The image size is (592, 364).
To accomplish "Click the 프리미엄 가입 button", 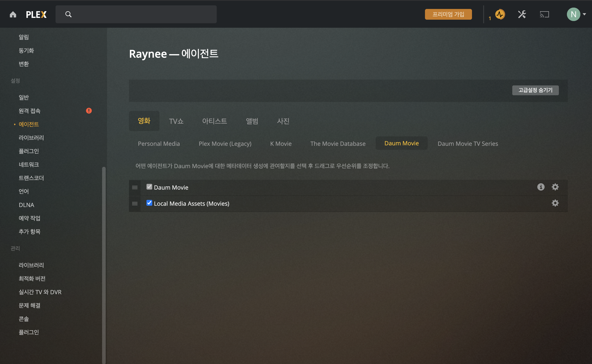I will coord(448,15).
